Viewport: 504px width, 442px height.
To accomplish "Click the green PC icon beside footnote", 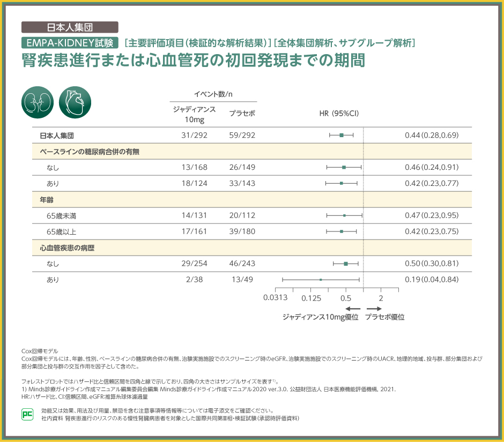I will [x=26, y=414].
